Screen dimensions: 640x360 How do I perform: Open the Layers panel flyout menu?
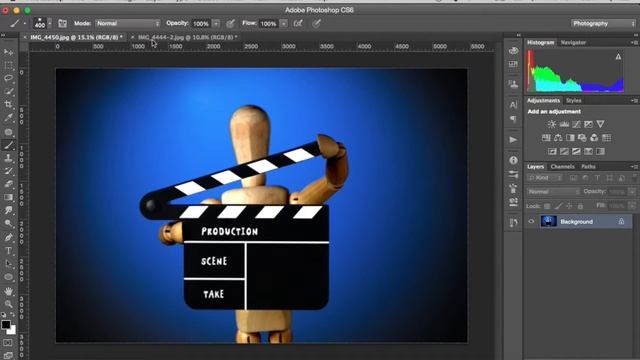tap(634, 167)
